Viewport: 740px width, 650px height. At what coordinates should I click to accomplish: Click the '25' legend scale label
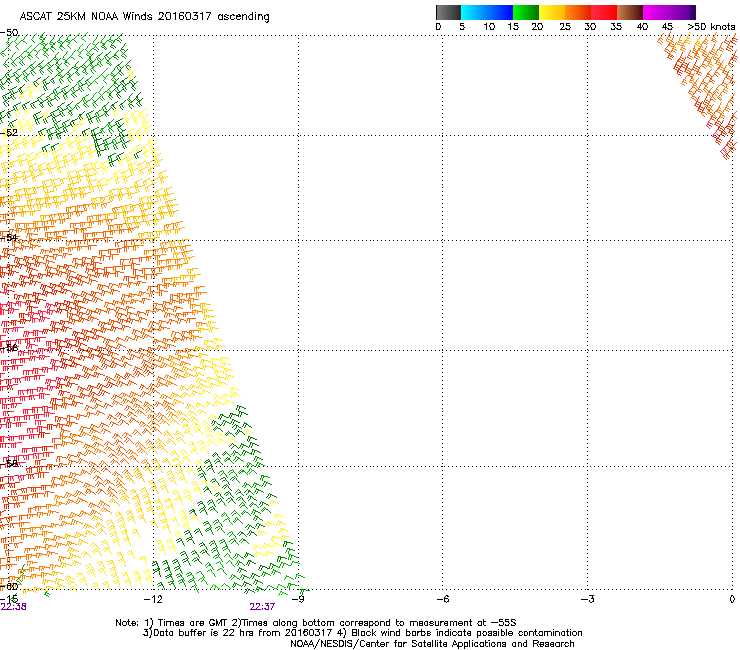[x=565, y=27]
